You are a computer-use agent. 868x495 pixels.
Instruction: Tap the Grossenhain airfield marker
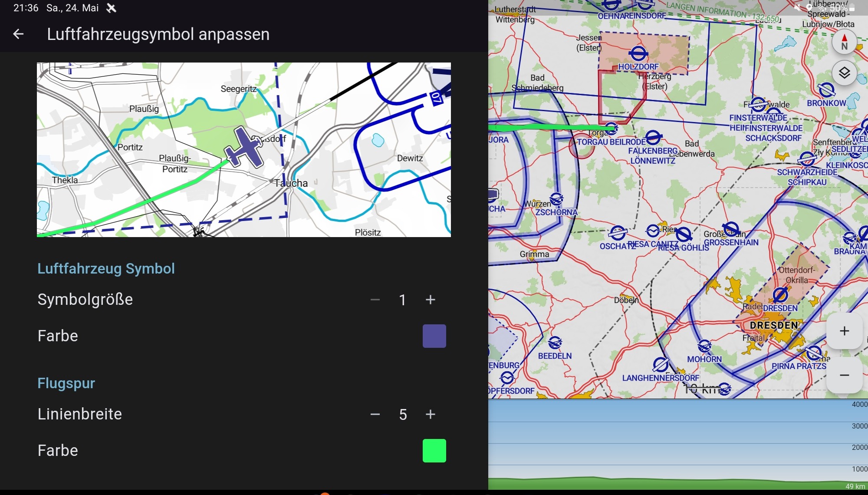click(731, 229)
